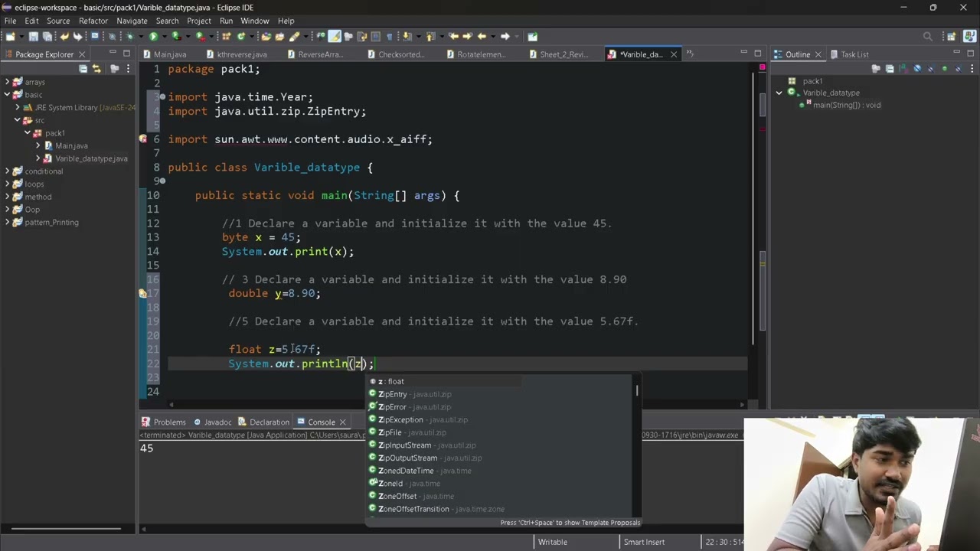Create a new Java package icon
Screen dimensions: 980x551
coord(226,36)
